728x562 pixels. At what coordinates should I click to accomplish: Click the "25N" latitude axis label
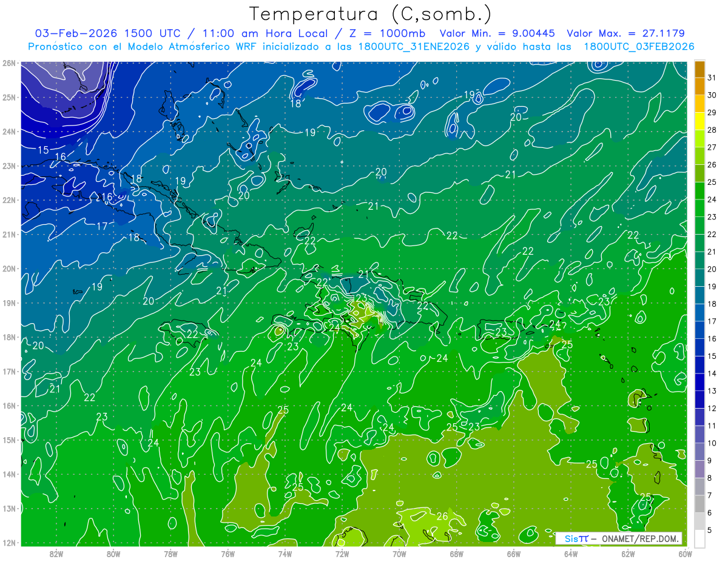[9, 97]
